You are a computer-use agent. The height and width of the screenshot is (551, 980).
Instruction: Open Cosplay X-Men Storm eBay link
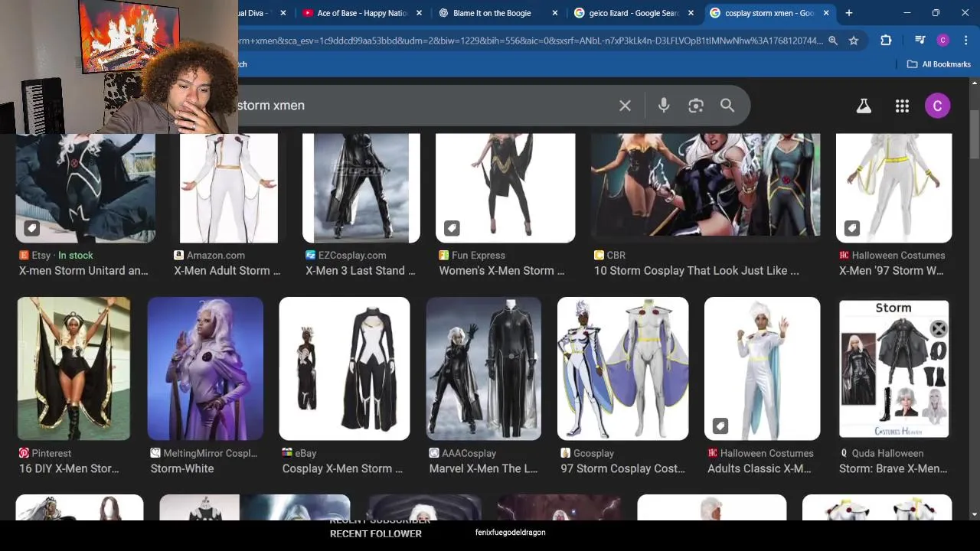pos(342,468)
